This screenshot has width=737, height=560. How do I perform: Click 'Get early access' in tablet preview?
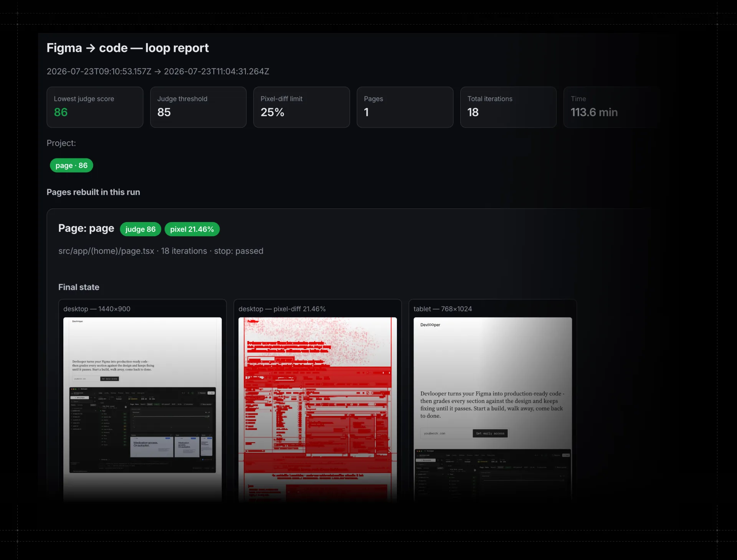[x=490, y=433]
